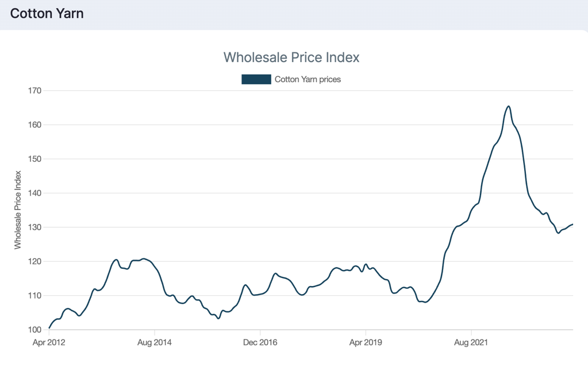Image resolution: width=588 pixels, height=370 pixels.
Task: Click the Aug 2021 x-axis label
Action: tap(471, 343)
